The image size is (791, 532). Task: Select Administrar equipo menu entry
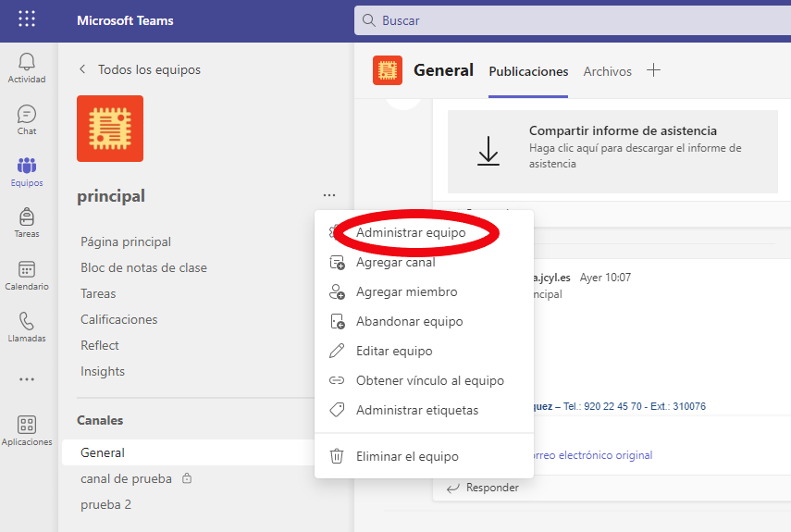coord(424,233)
